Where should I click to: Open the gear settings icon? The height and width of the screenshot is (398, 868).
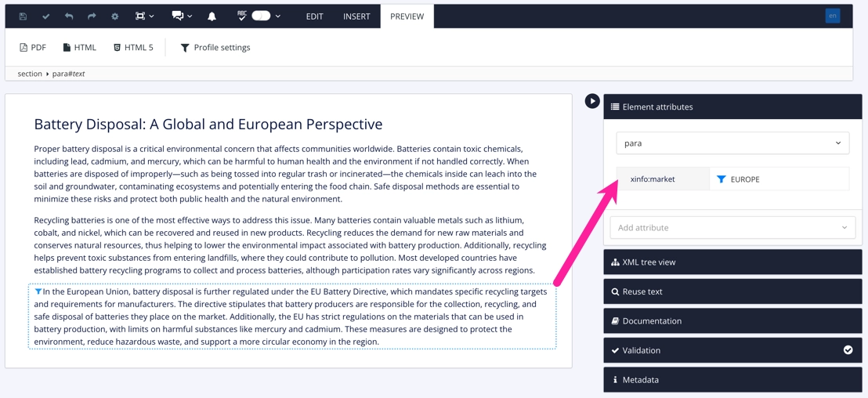[x=115, y=16]
